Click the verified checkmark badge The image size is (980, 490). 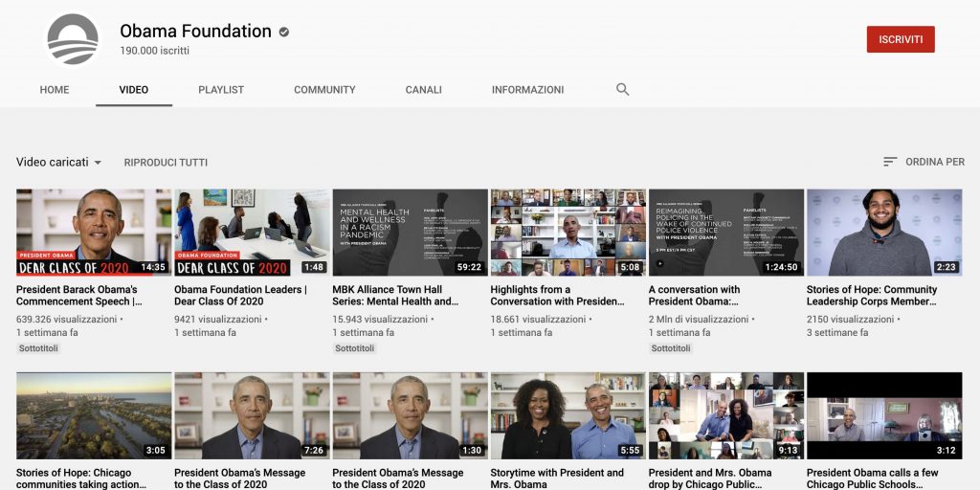(x=283, y=32)
